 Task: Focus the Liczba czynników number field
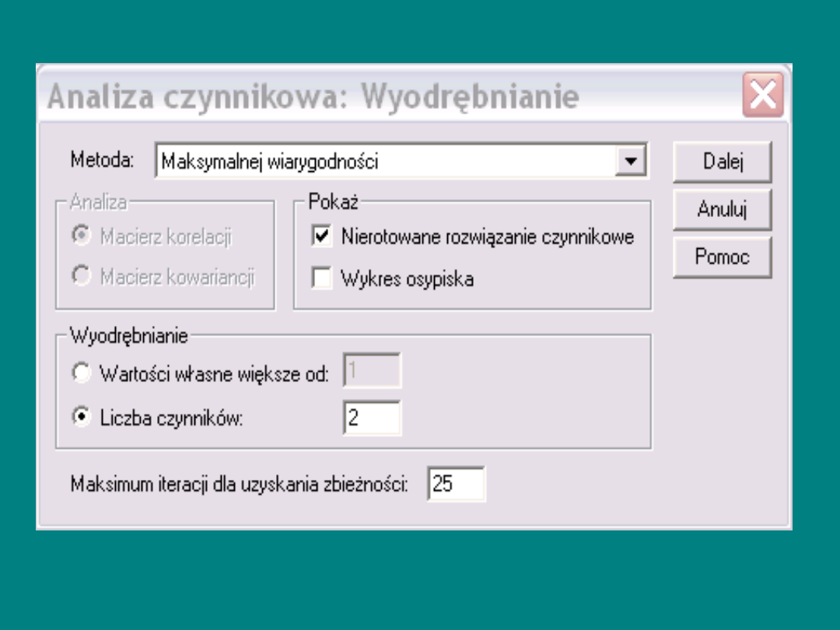[x=372, y=418]
